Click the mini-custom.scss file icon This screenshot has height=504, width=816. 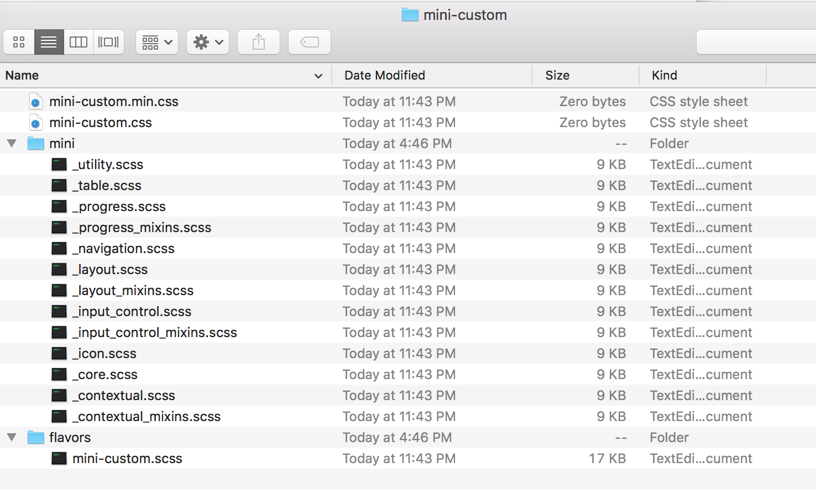click(x=59, y=459)
